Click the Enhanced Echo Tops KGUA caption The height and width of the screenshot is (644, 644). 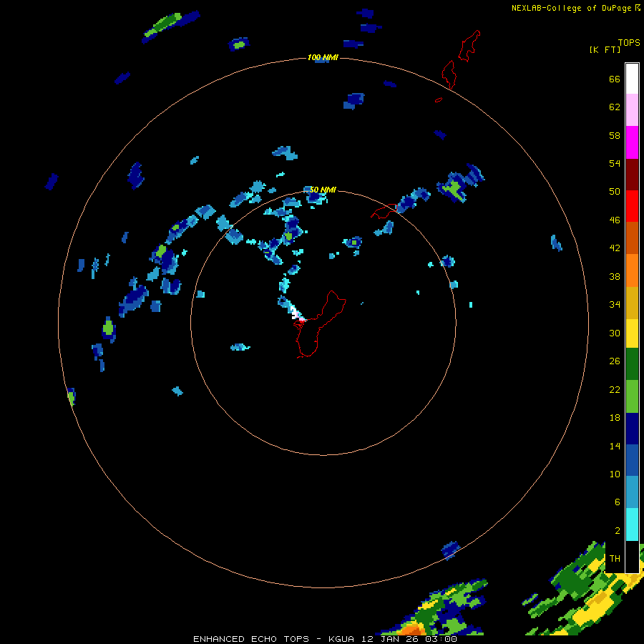pyautogui.click(x=325, y=639)
